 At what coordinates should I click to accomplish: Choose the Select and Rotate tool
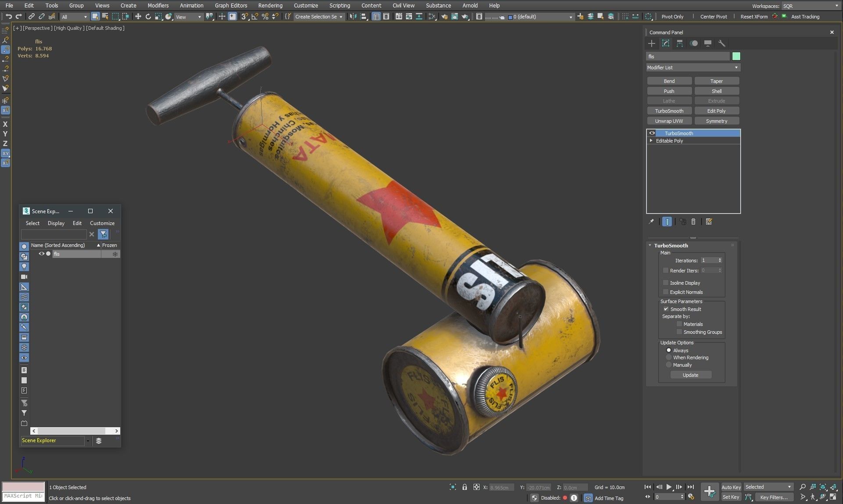point(148,17)
